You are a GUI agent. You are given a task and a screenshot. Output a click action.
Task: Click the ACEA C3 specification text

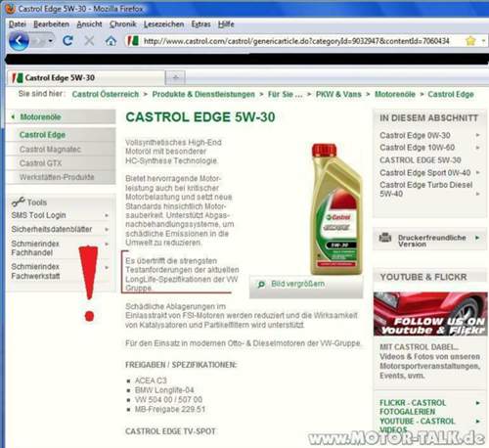click(x=151, y=381)
